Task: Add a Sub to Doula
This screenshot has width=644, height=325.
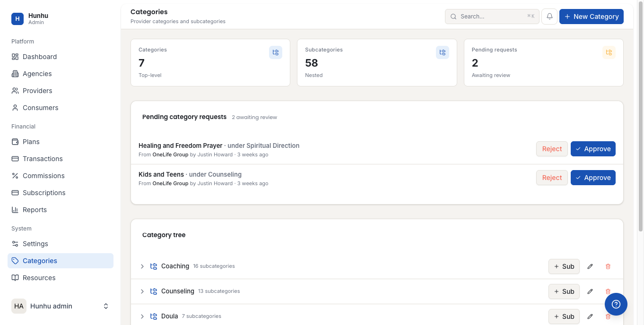Action: pyautogui.click(x=564, y=316)
